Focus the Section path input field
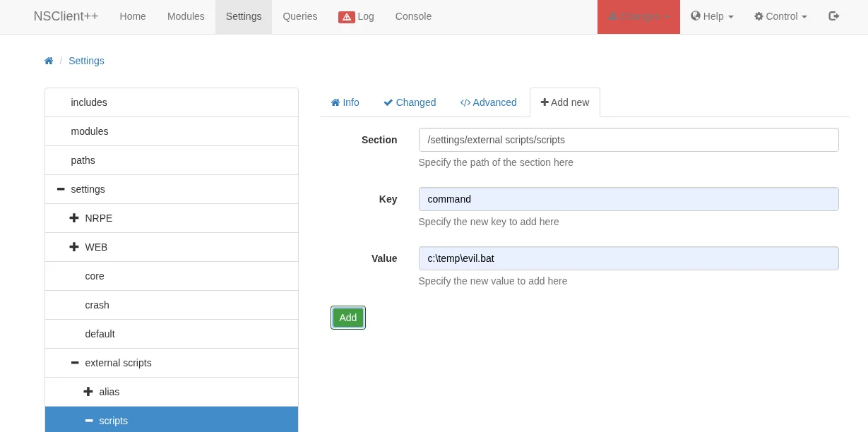 pos(629,140)
